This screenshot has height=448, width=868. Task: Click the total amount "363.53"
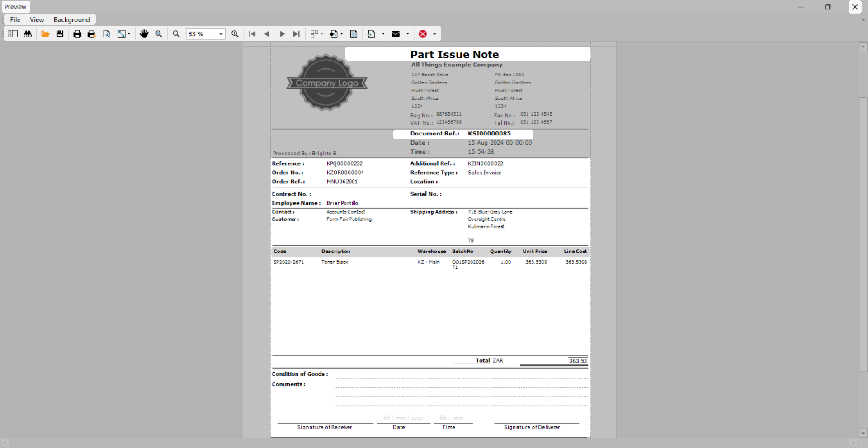click(x=578, y=361)
